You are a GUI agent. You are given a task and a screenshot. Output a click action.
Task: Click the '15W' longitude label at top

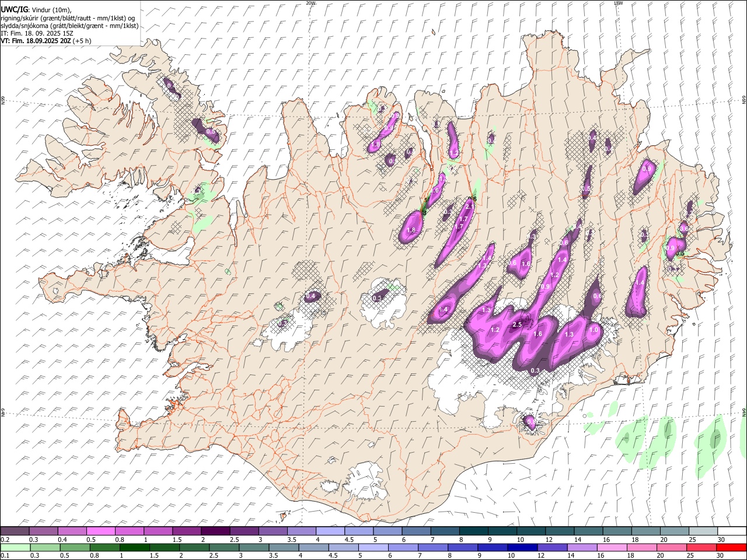(618, 3)
